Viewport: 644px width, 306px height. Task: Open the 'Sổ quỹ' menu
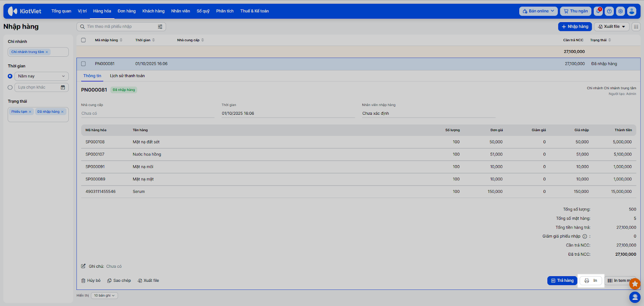[203, 11]
